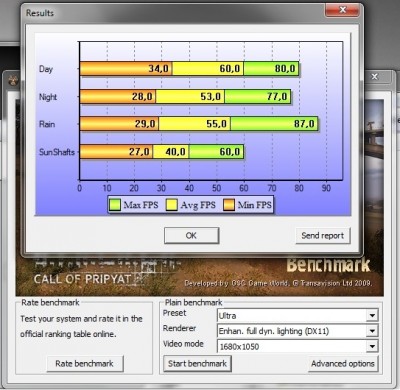Click the Rain row label
400x390 pixels.
[x=47, y=124]
